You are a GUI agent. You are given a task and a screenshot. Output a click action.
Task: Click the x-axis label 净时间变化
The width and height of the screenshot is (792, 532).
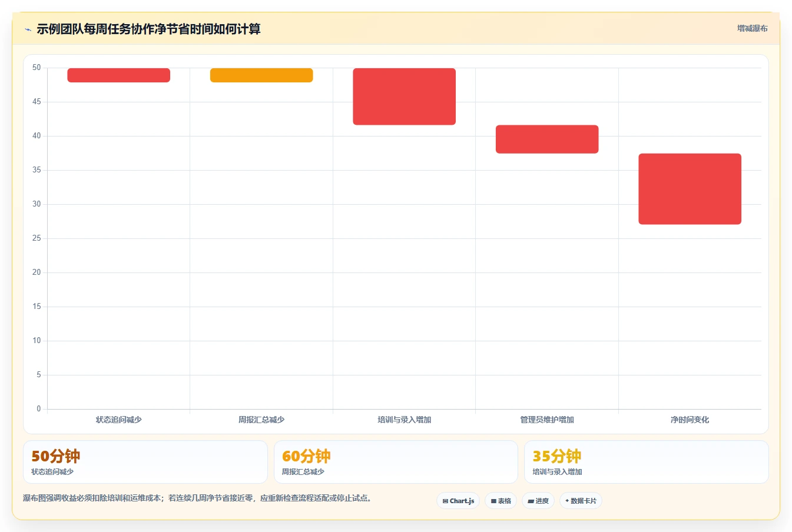tap(690, 420)
